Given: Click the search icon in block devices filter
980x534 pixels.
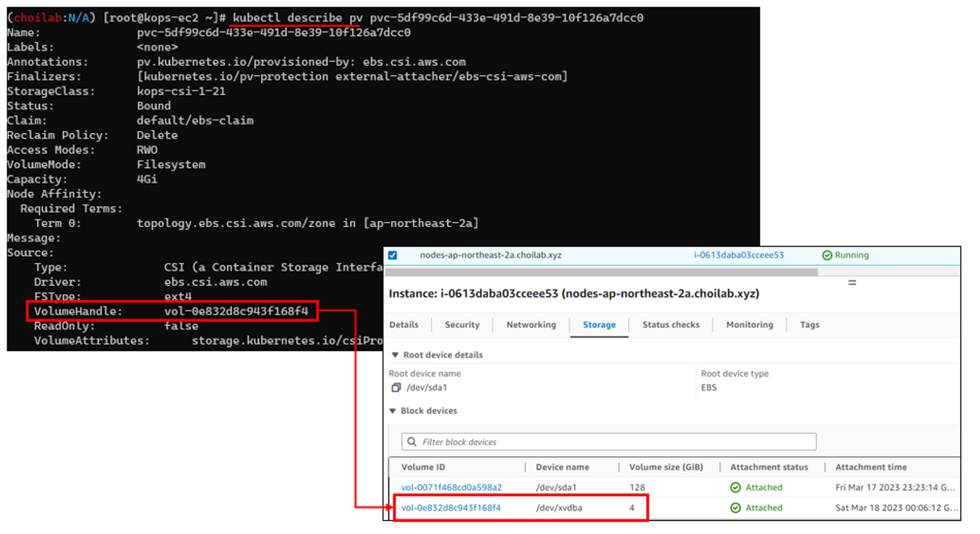Looking at the screenshot, I should pyautogui.click(x=412, y=442).
